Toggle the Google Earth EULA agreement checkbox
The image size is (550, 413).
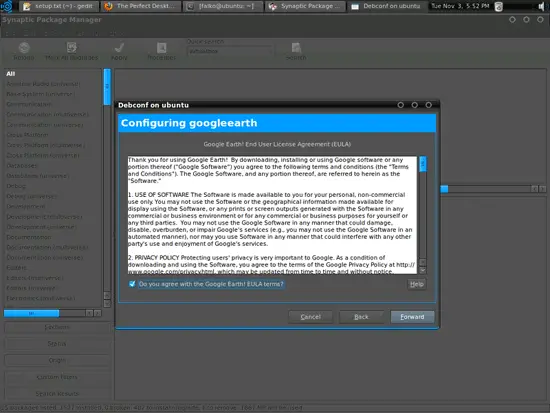(132, 284)
